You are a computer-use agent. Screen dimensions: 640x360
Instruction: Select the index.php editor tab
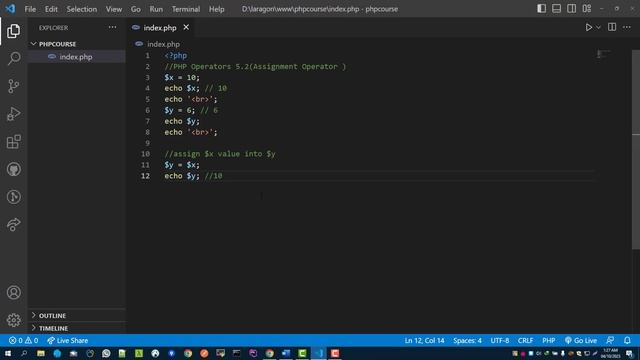[x=160, y=28]
